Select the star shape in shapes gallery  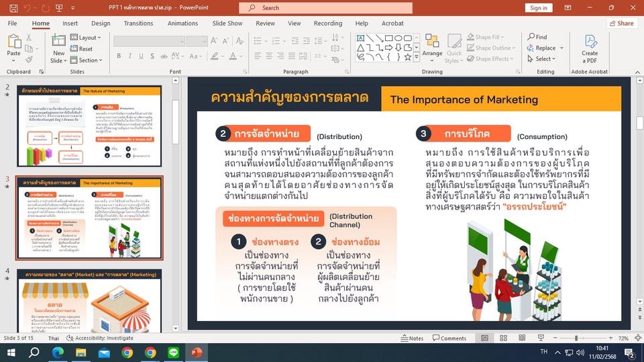(x=407, y=57)
